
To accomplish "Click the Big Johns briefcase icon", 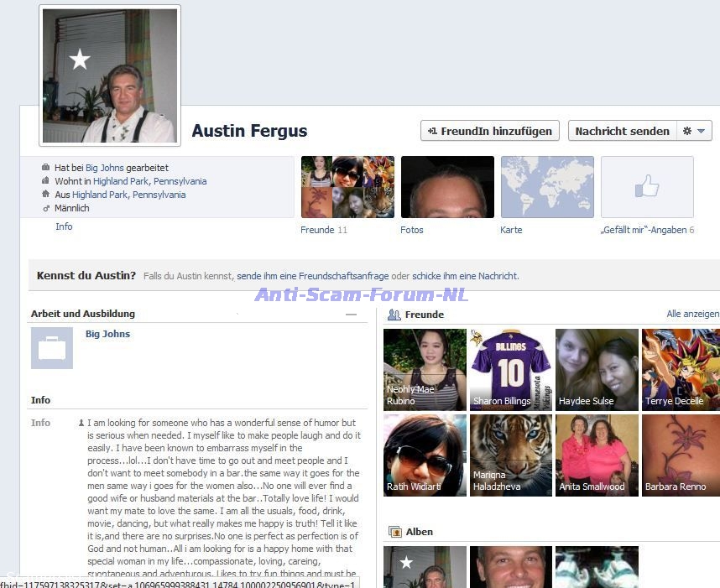I will coord(52,348).
